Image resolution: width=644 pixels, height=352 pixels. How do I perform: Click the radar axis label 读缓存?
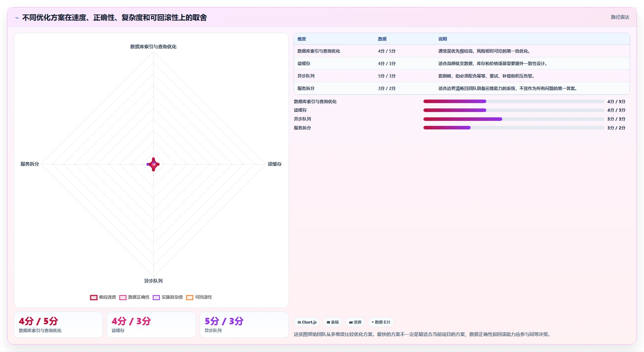tap(275, 164)
